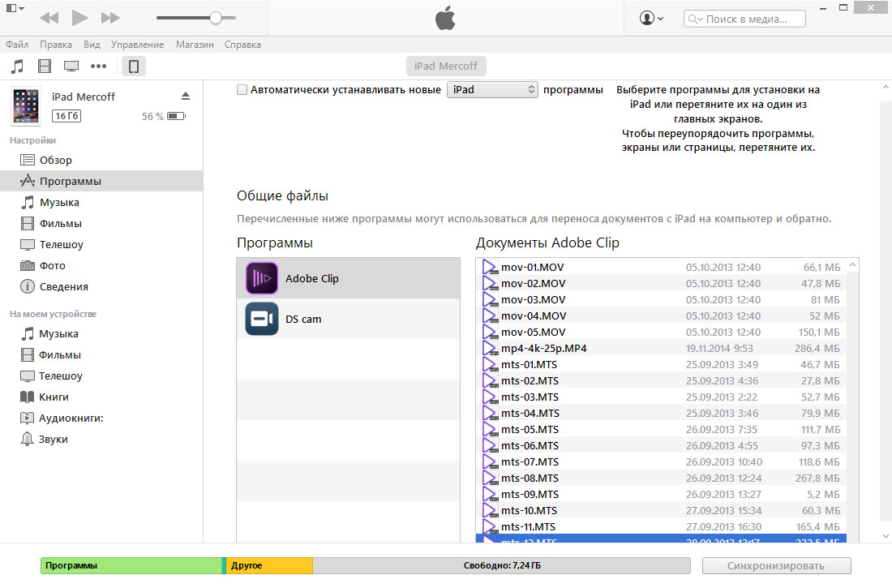Click the documents list scroll-up arrow
Screen dimensions: 892x588
click(x=852, y=265)
